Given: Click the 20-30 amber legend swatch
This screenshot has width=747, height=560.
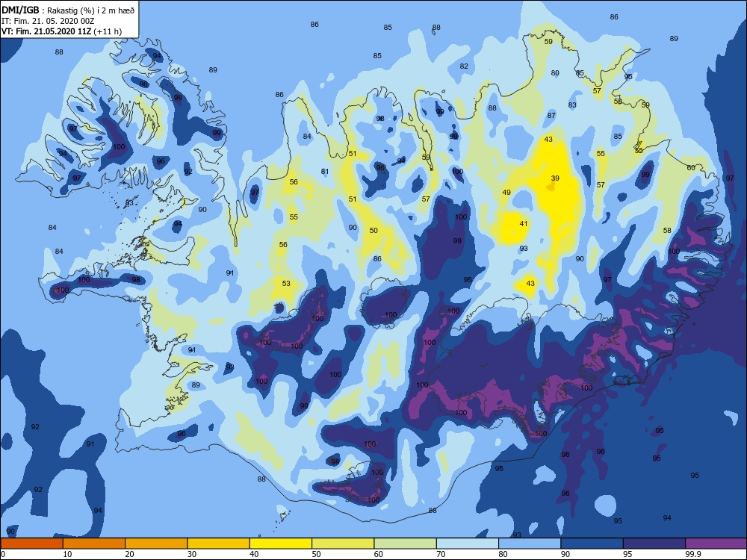Looking at the screenshot, I should pyautogui.click(x=156, y=544).
